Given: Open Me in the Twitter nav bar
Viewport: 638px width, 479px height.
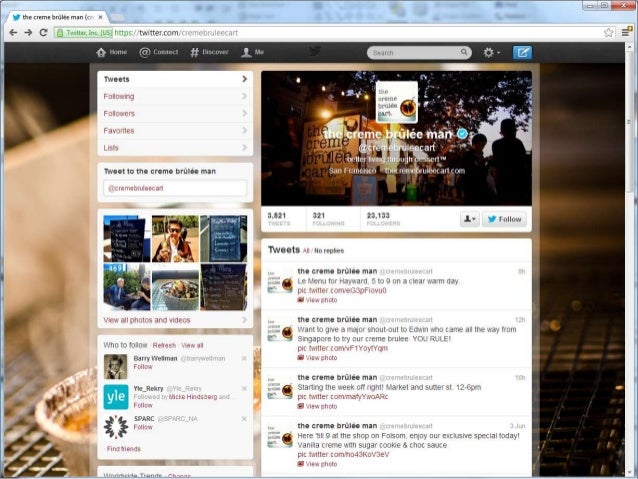Looking at the screenshot, I should click(x=253, y=52).
